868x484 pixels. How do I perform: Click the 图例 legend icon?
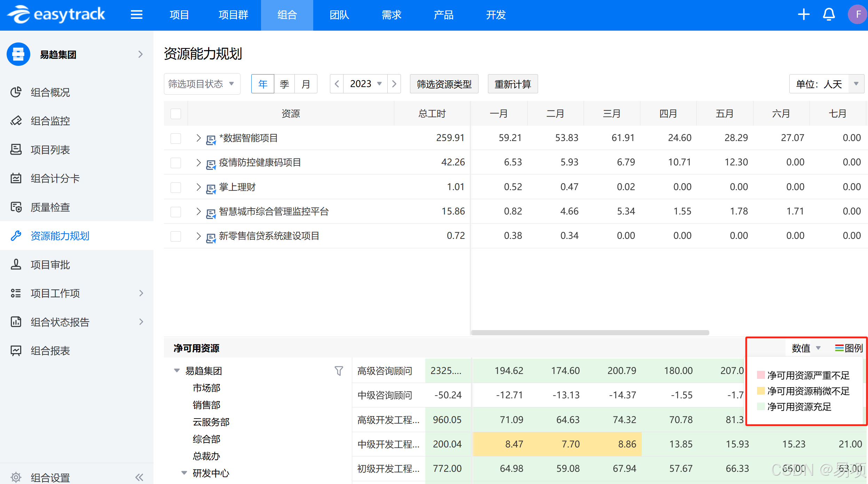pos(839,348)
